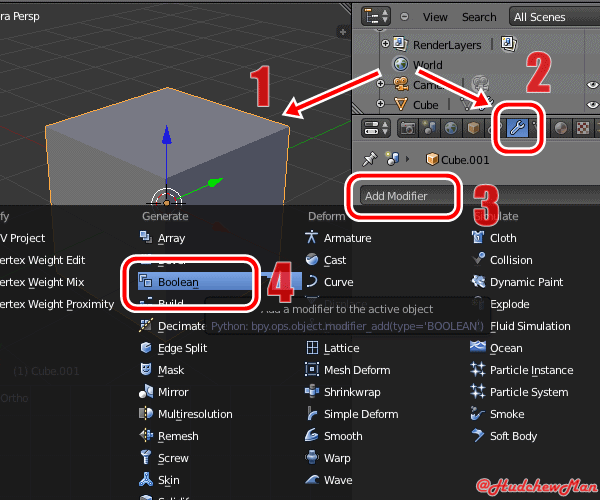600x500 pixels.
Task: Collapse outliner header menus with minus icon
Action: coord(404,17)
